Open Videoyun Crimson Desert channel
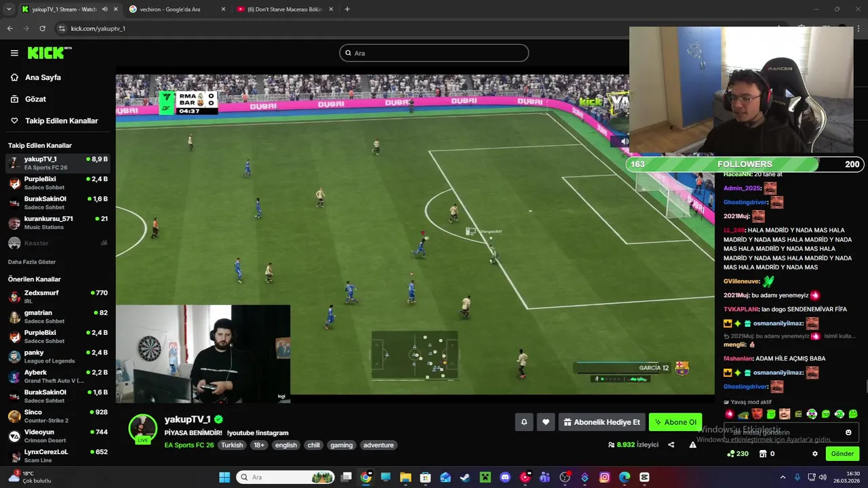The width and height of the screenshot is (868, 488). (58, 436)
